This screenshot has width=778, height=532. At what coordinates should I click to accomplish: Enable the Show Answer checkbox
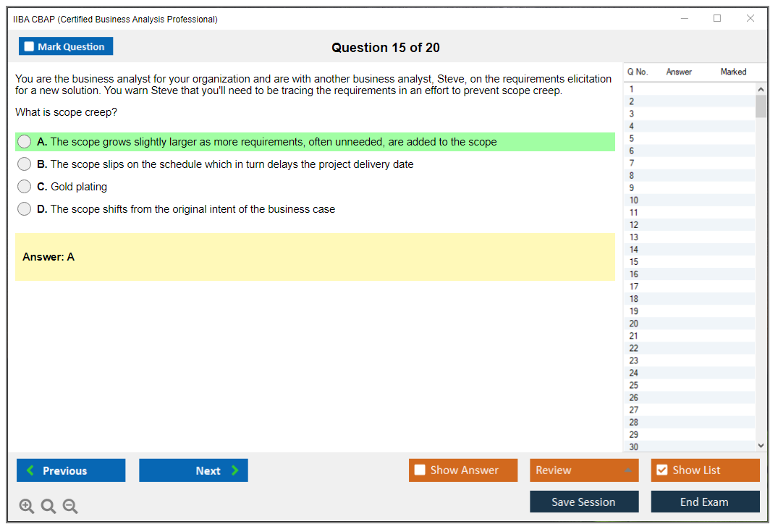420,470
